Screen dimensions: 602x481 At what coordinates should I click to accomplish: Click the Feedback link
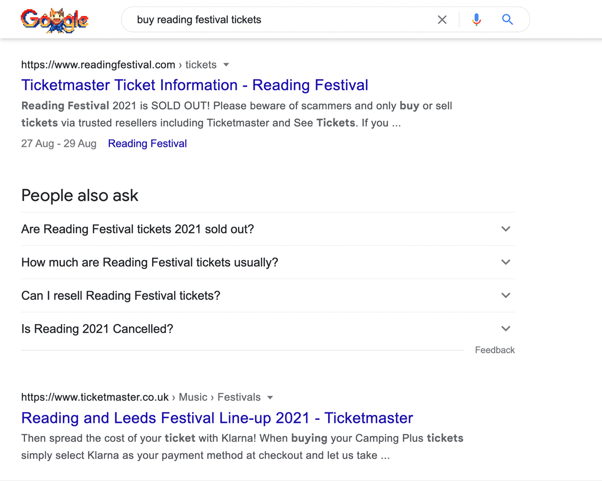tap(494, 350)
